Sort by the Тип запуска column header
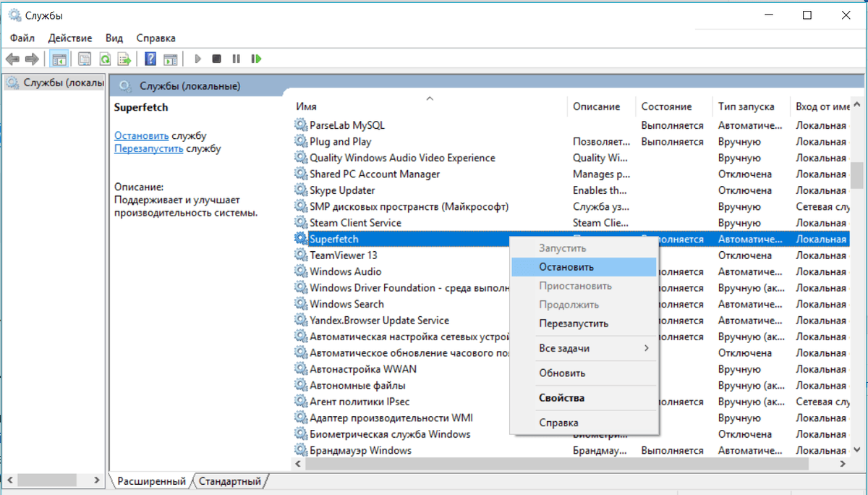Screen dimensions: 868x495 (751, 106)
